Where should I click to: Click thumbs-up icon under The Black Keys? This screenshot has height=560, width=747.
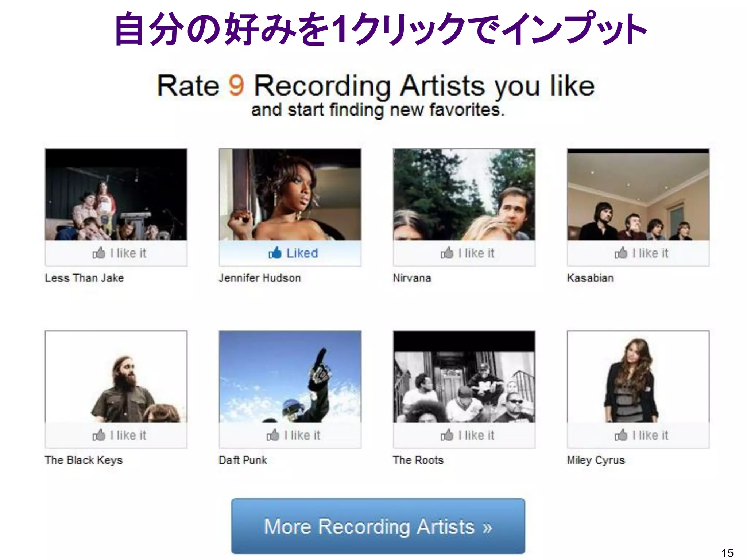[99, 435]
